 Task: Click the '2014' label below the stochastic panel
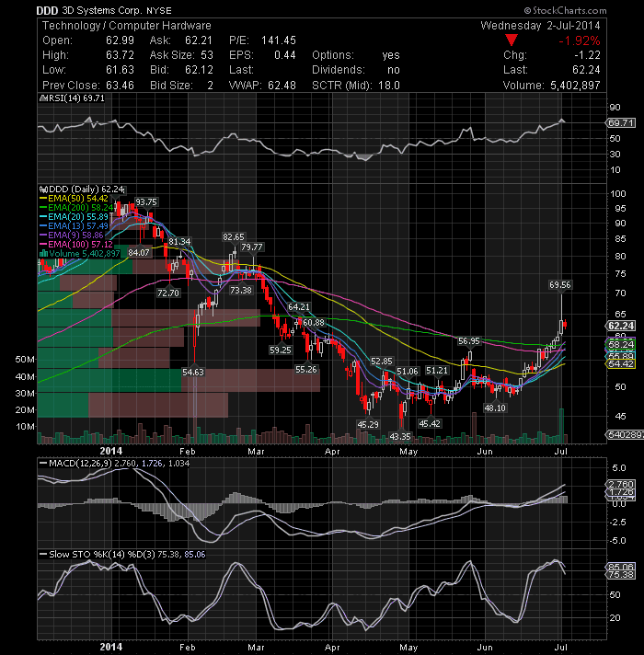tap(111, 647)
